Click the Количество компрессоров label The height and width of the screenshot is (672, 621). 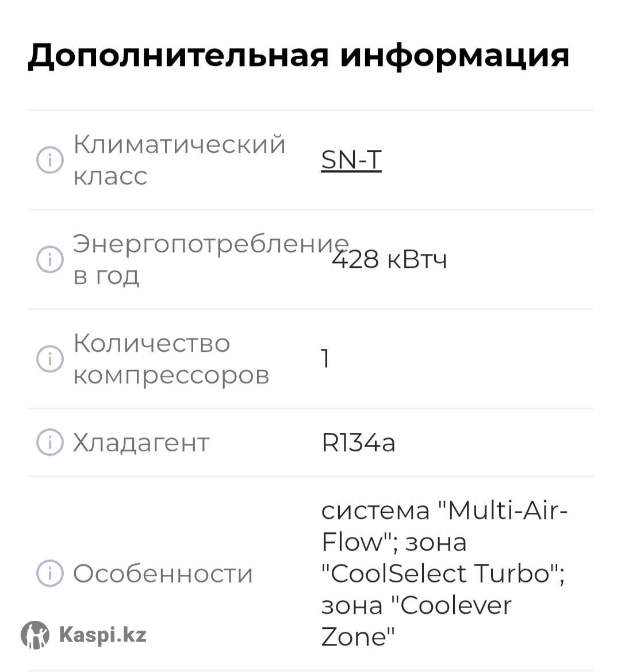[x=171, y=359]
